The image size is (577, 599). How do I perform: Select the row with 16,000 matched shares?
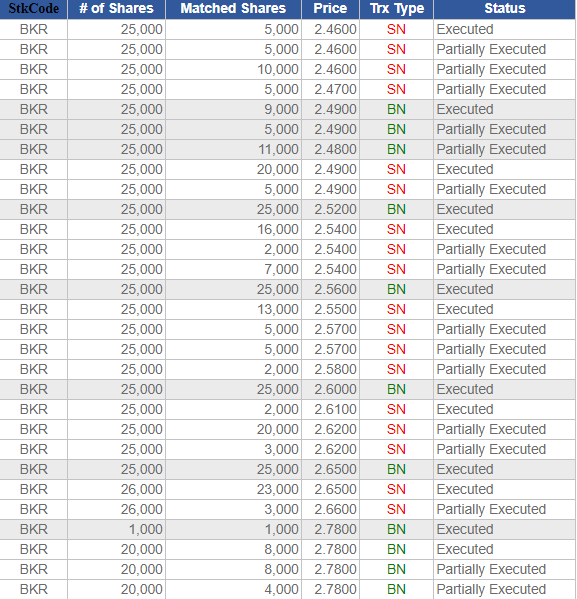click(288, 229)
